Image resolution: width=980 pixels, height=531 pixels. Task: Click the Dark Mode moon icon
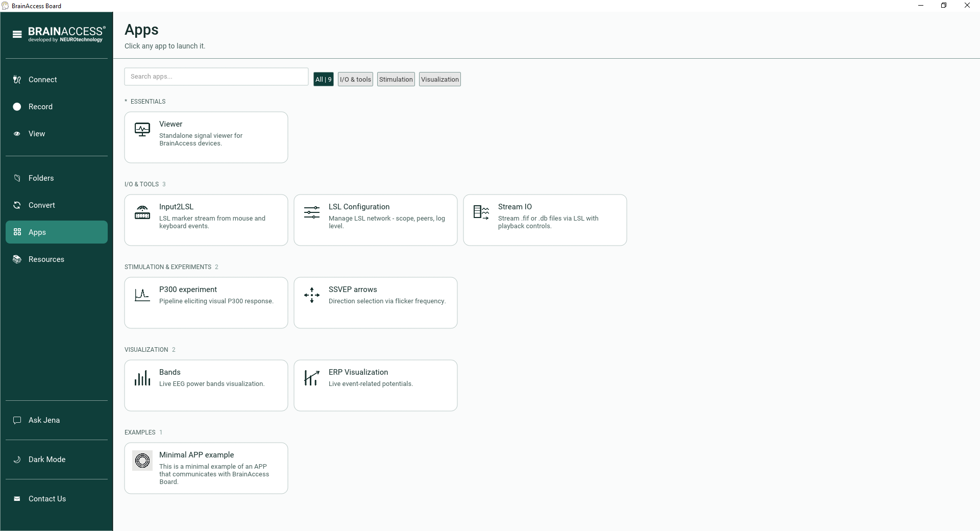click(17, 460)
